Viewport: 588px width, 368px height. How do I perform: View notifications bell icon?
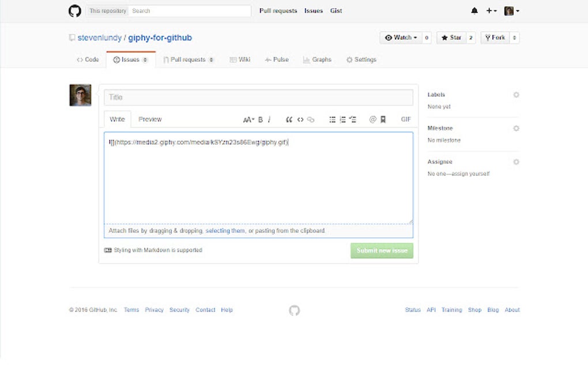click(x=474, y=11)
